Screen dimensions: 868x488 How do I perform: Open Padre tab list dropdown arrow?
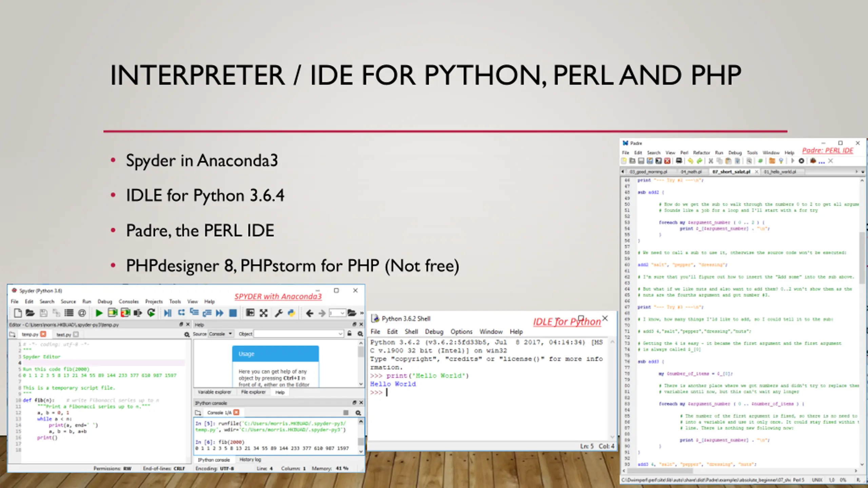[863, 172]
